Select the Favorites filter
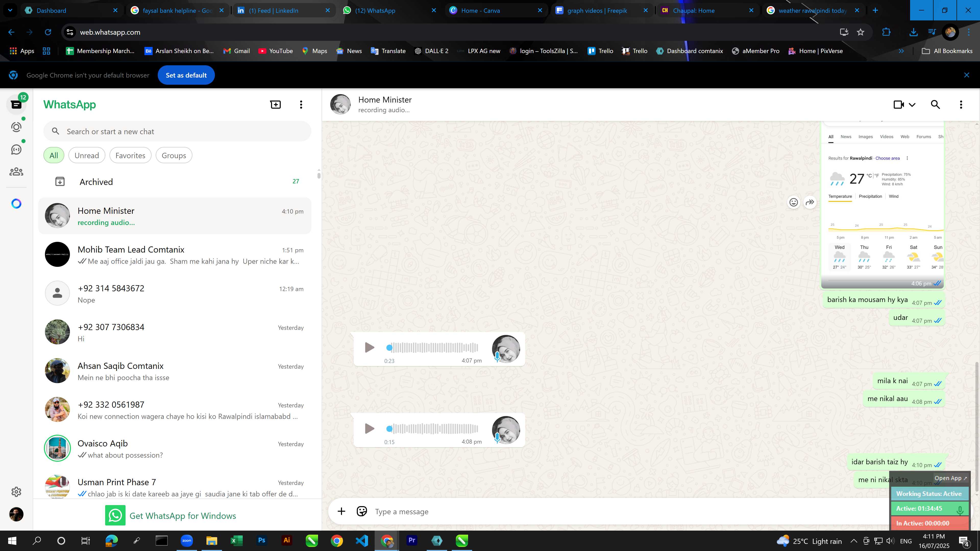980x551 pixels. (x=130, y=156)
